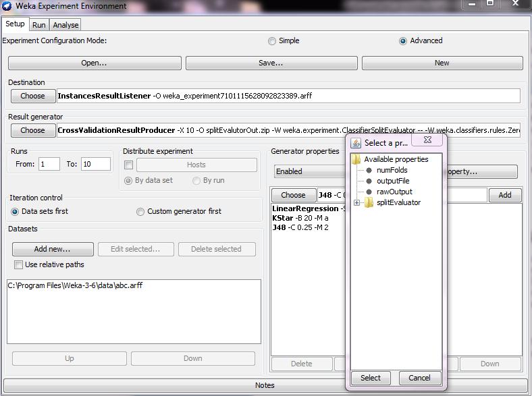This screenshot has height=396, width=532.
Task: Select the Advanced configuration mode radio button
Action: coord(403,41)
